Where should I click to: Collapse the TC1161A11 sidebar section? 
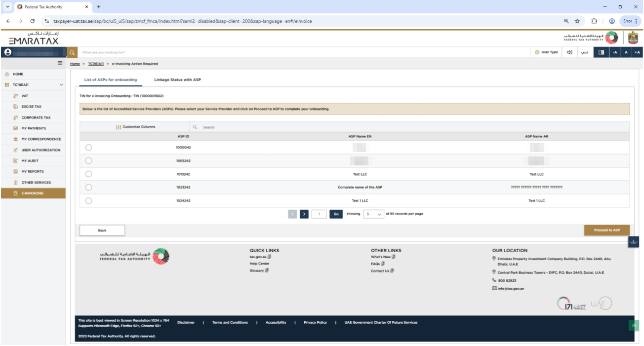click(x=61, y=85)
